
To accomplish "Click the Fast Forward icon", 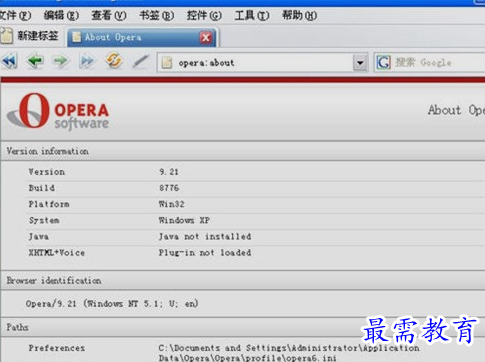I will click(x=87, y=61).
